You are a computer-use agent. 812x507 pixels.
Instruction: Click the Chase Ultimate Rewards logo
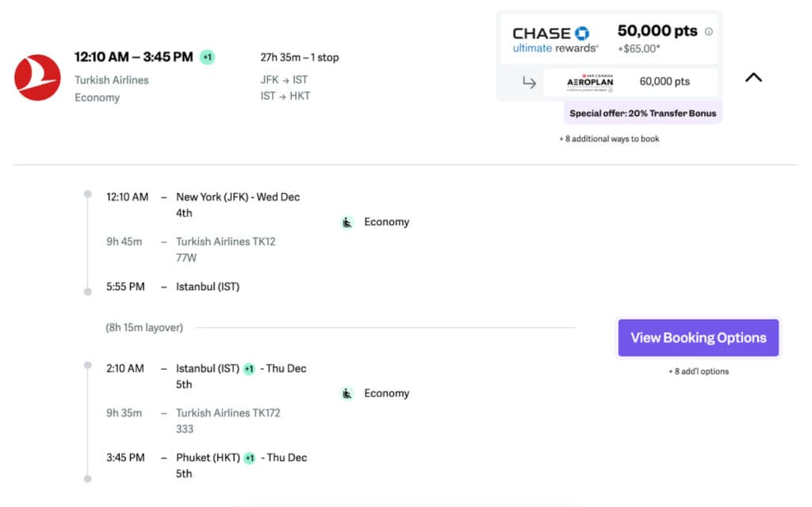click(x=555, y=39)
